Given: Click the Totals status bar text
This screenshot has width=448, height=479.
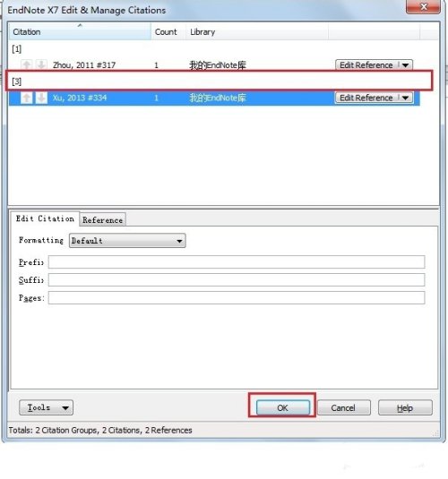Looking at the screenshot, I should point(100,430).
